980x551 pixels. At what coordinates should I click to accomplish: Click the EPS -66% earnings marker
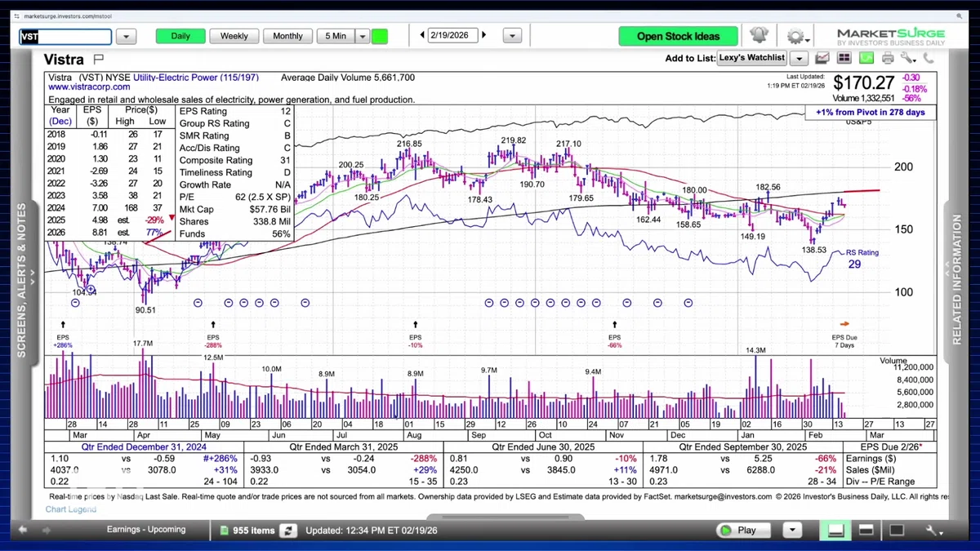coord(615,335)
